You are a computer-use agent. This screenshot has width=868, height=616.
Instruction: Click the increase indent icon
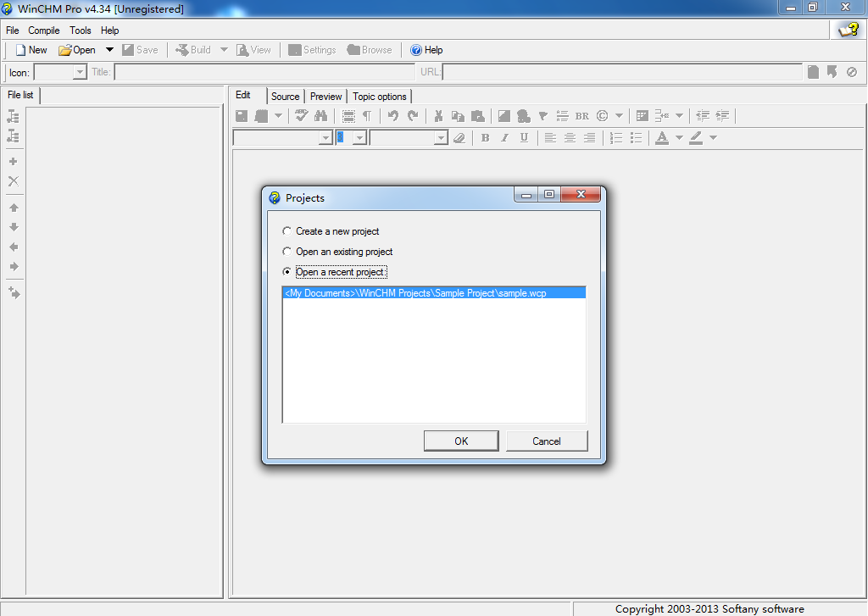[722, 116]
